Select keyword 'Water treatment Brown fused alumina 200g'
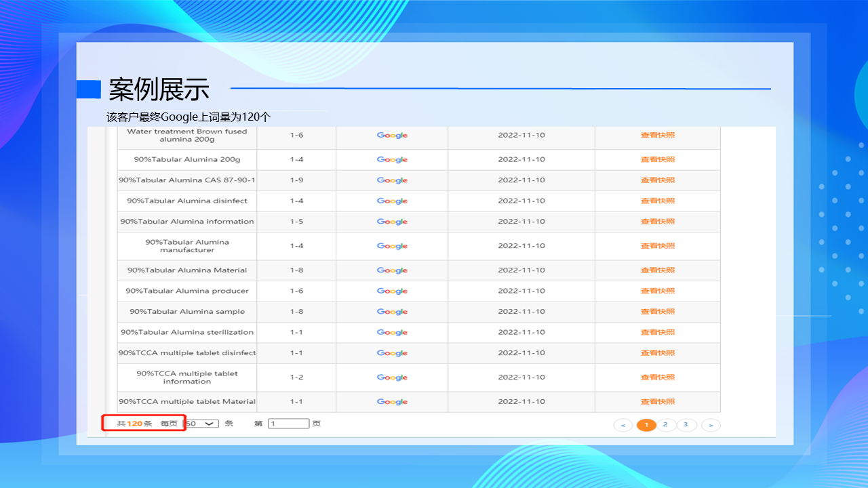The image size is (868, 488). (x=187, y=136)
